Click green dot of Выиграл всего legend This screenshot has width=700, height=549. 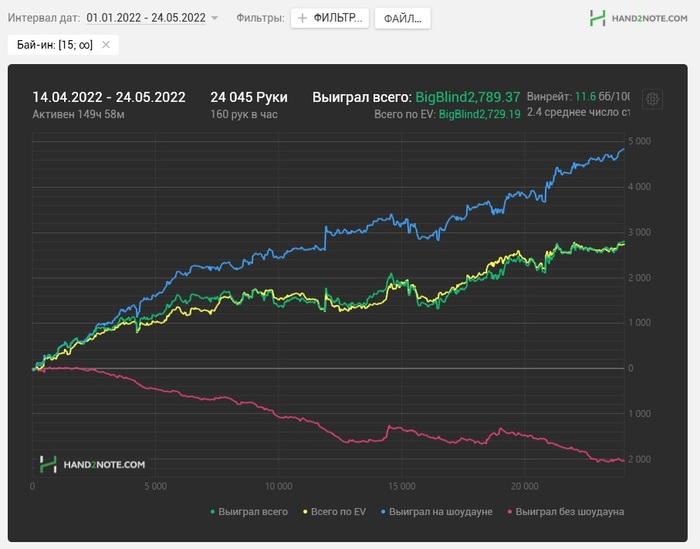coord(212,512)
